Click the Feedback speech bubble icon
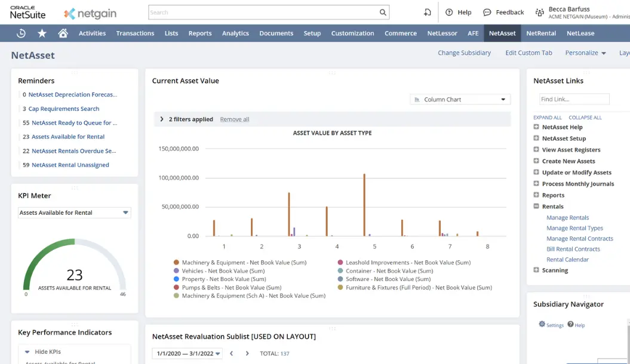Viewport: 630px width, 364px height. click(487, 13)
